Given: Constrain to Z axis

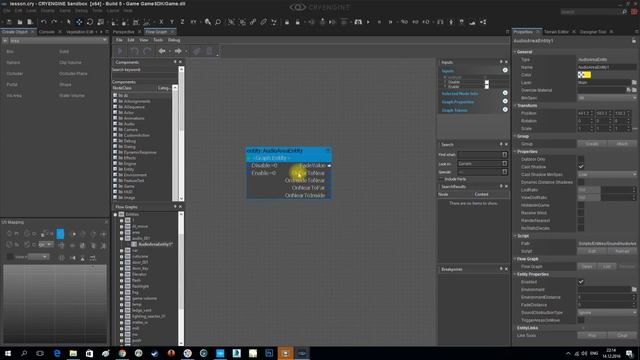Looking at the screenshot, I should [x=182, y=22].
